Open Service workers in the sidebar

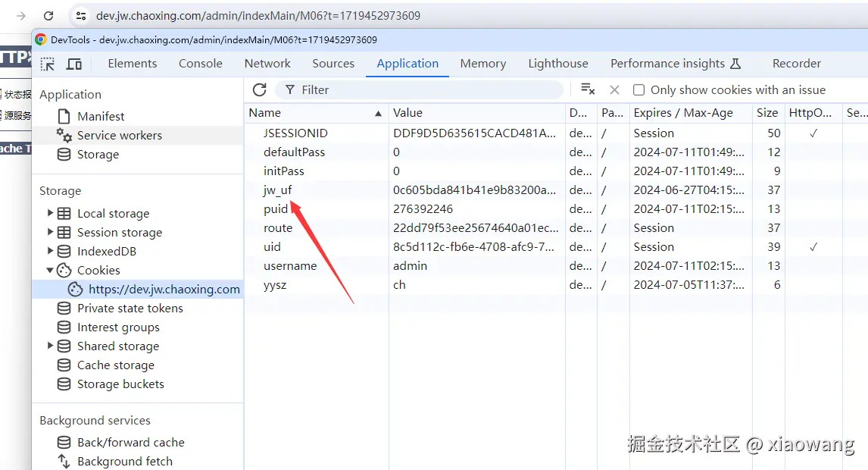(119, 135)
